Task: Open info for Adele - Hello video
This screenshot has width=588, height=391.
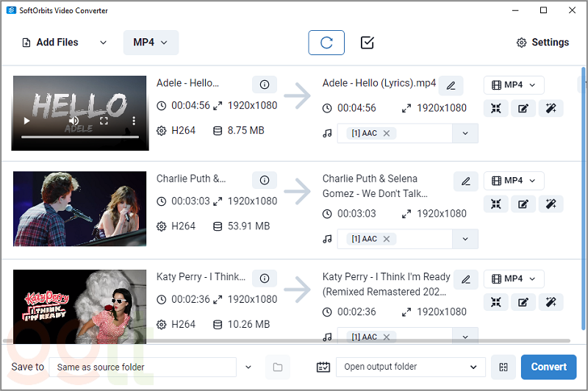Action: (x=265, y=84)
